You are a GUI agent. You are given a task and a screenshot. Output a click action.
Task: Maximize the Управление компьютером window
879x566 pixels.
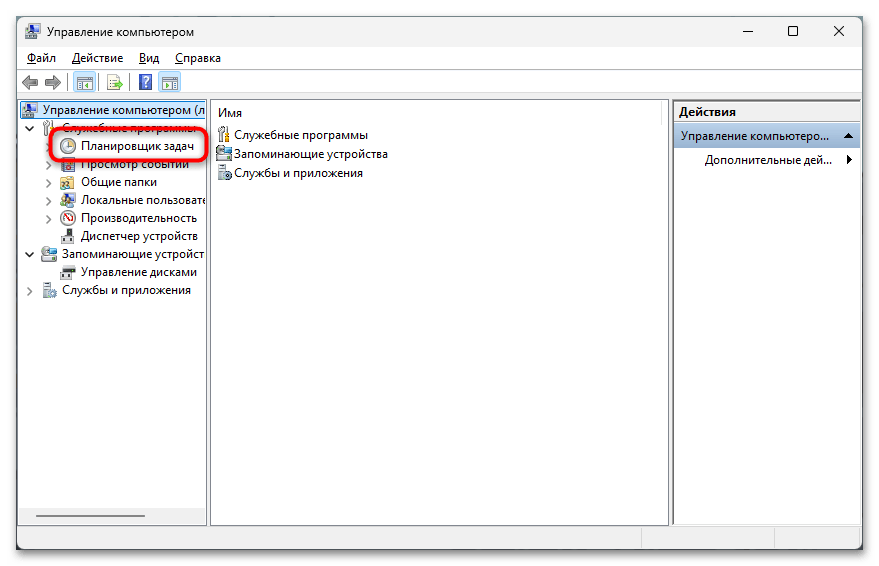pyautogui.click(x=793, y=31)
